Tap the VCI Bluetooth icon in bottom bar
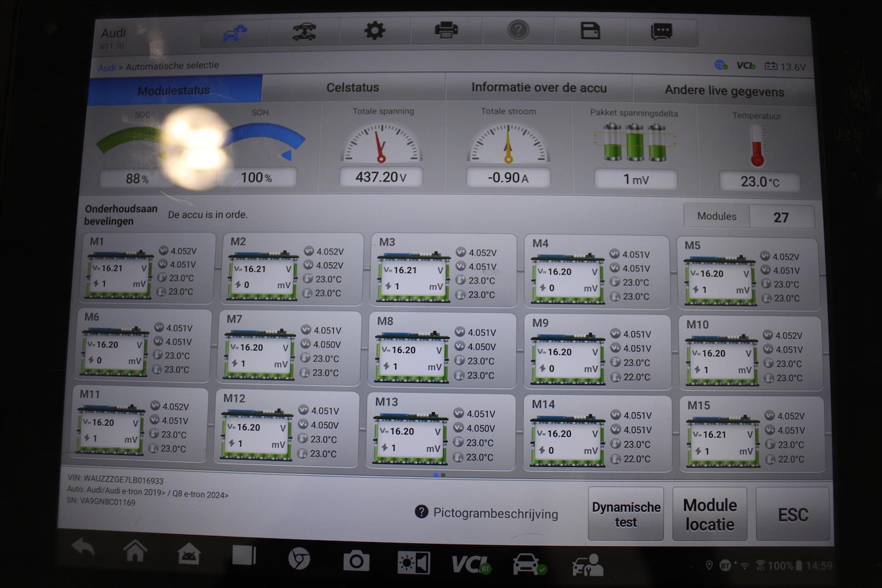 470,564
